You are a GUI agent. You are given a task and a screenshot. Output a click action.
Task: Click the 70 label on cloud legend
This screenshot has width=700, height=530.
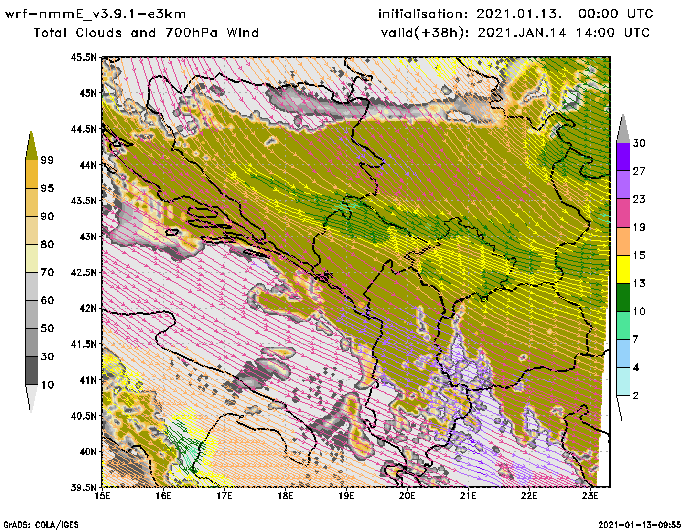click(x=47, y=272)
